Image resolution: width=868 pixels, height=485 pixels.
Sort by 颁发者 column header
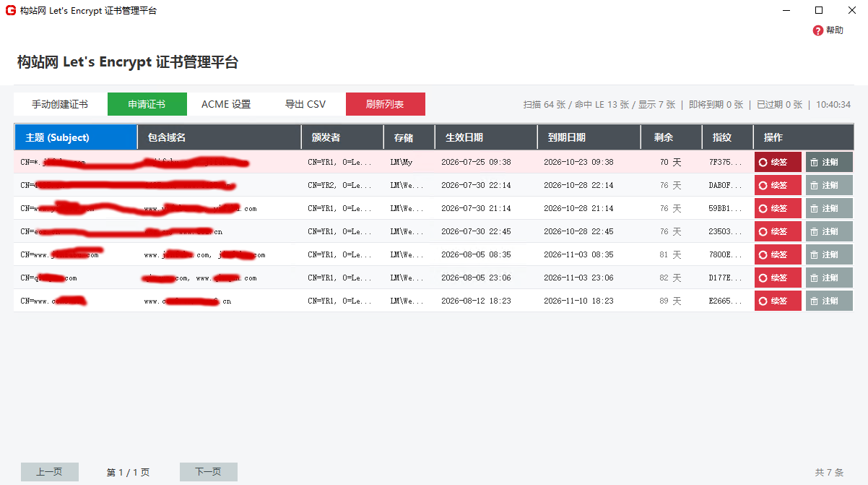pyautogui.click(x=342, y=137)
